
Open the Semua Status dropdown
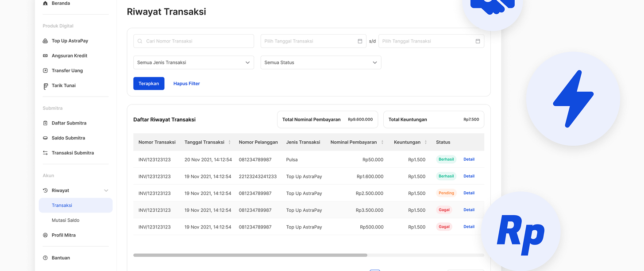pyautogui.click(x=320, y=62)
